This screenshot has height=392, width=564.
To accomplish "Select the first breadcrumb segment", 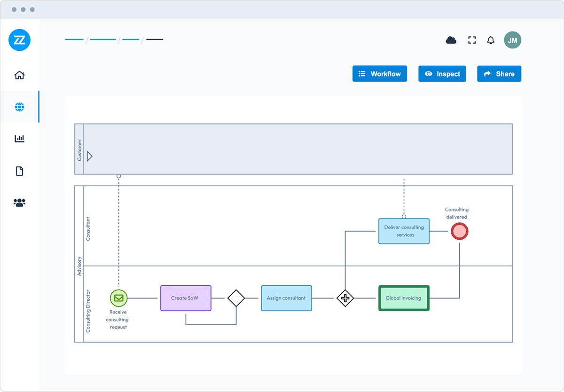I will click(x=74, y=39).
